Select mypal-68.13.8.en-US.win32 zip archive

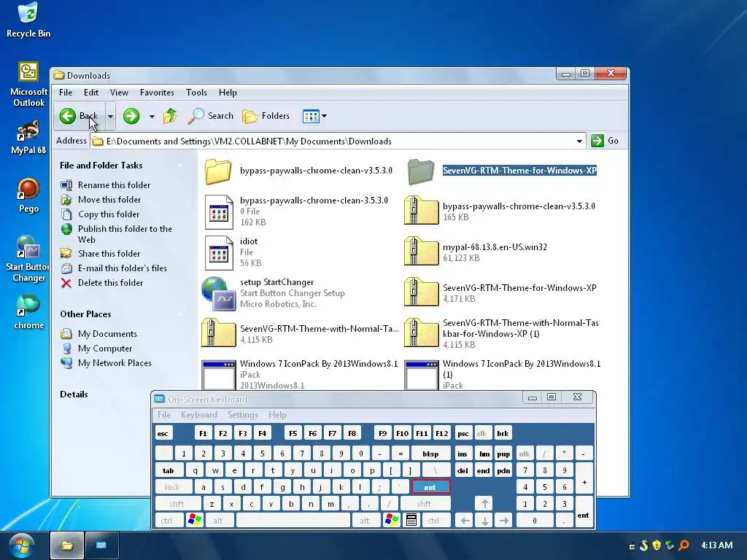(x=421, y=252)
